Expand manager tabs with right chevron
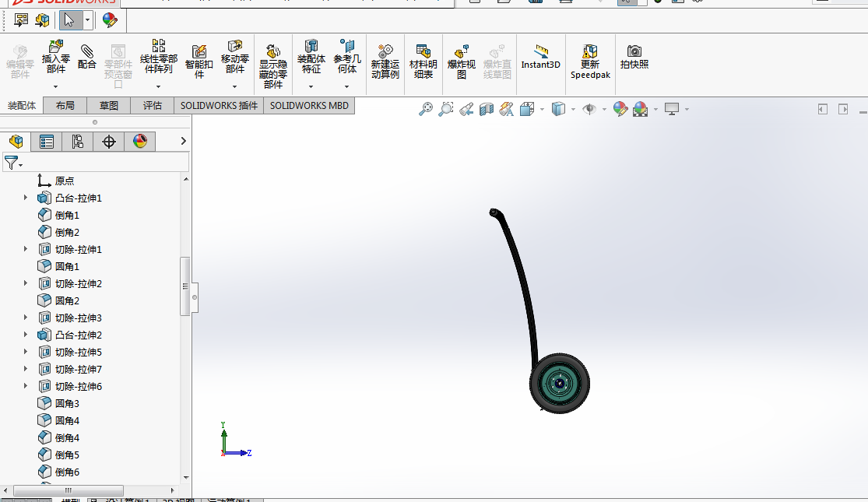The width and height of the screenshot is (868, 502). click(183, 141)
